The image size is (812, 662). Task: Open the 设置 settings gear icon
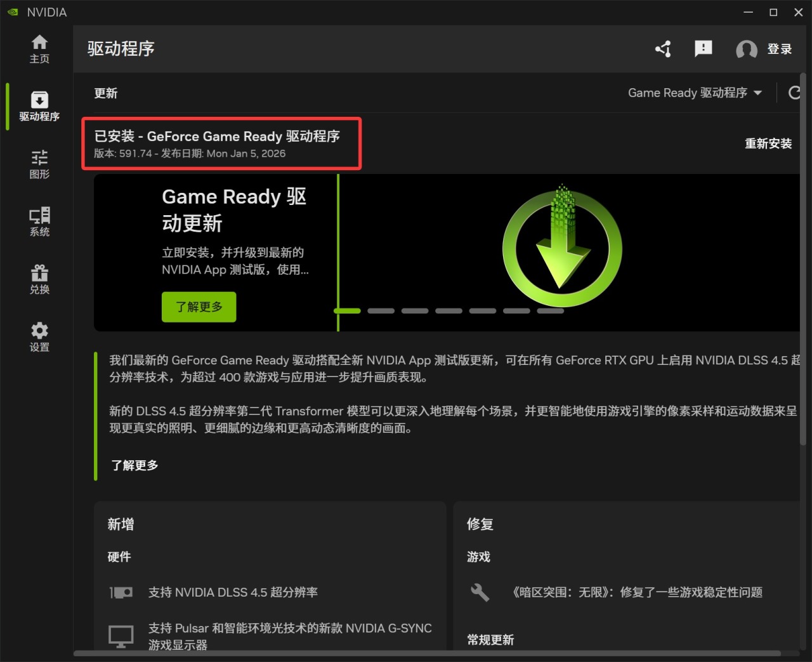pos(39,338)
